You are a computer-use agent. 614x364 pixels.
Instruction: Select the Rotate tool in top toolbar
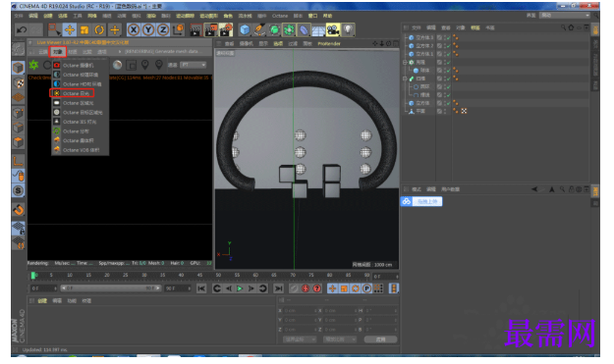click(x=99, y=29)
